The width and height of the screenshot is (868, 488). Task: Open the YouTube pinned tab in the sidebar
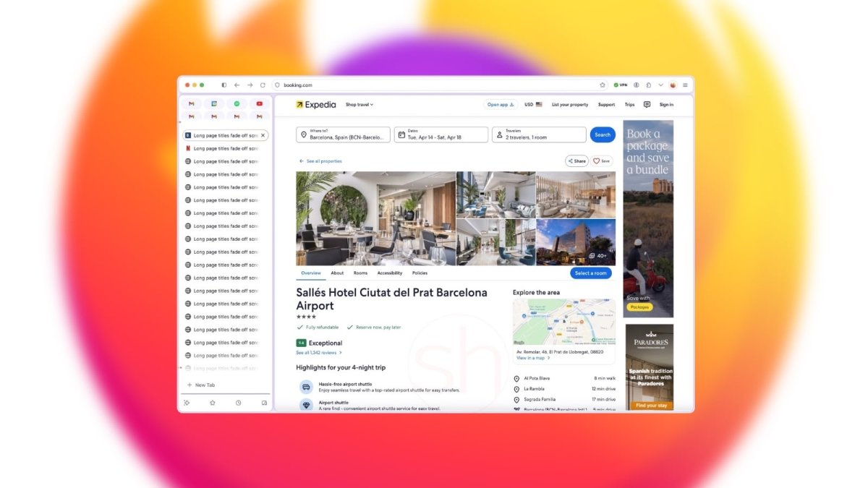coord(259,103)
